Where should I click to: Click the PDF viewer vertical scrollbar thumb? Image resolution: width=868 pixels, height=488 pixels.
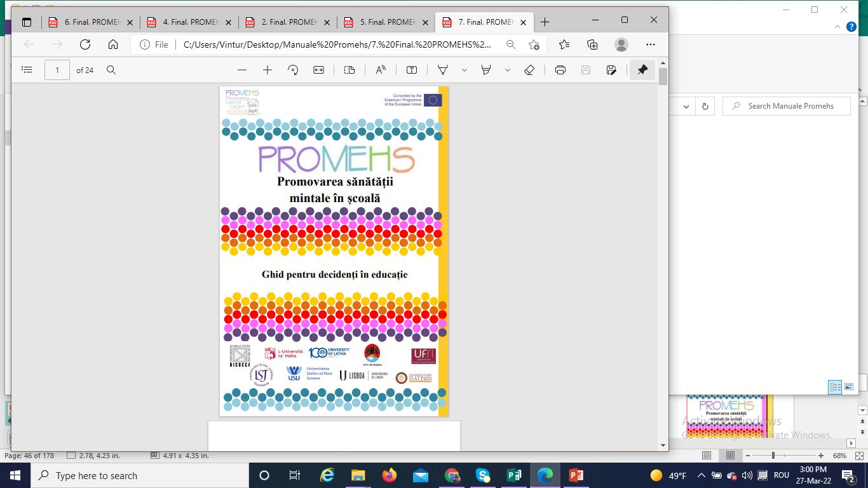coord(663,76)
